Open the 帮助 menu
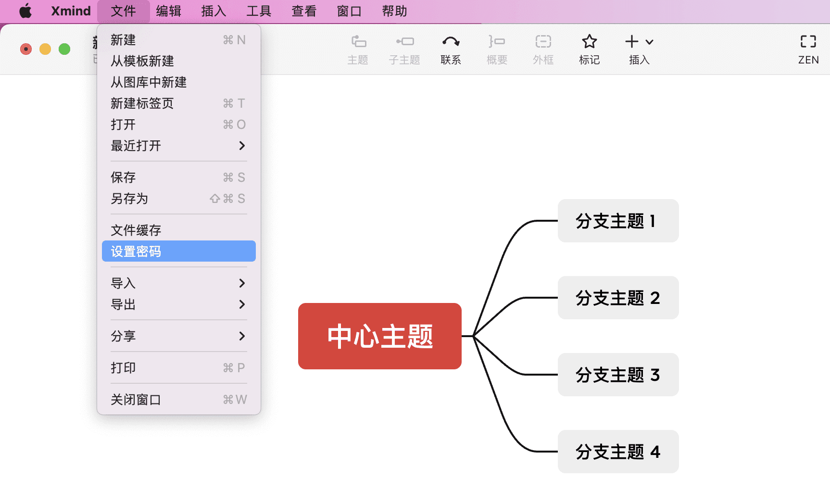This screenshot has height=504, width=830. click(x=394, y=11)
